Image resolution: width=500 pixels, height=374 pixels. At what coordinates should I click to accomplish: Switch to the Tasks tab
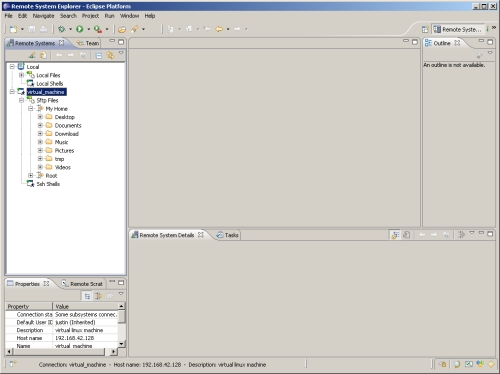(x=228, y=235)
